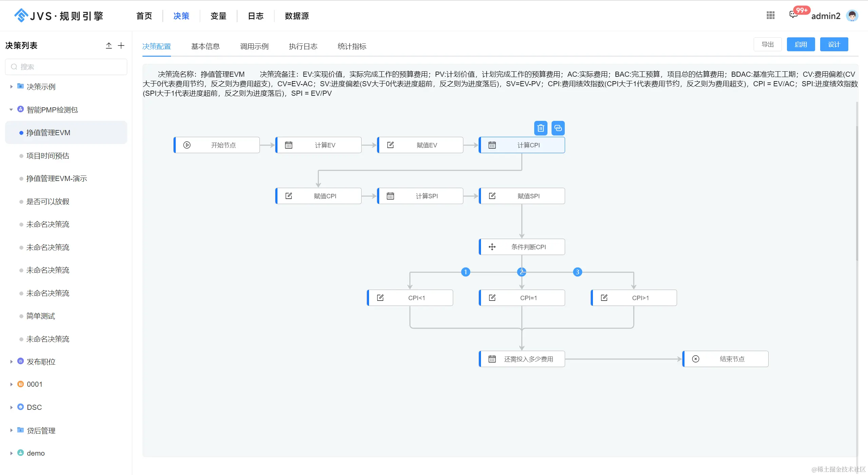
Task: Collapse the 智能PMP检测包 group
Action: 11,110
